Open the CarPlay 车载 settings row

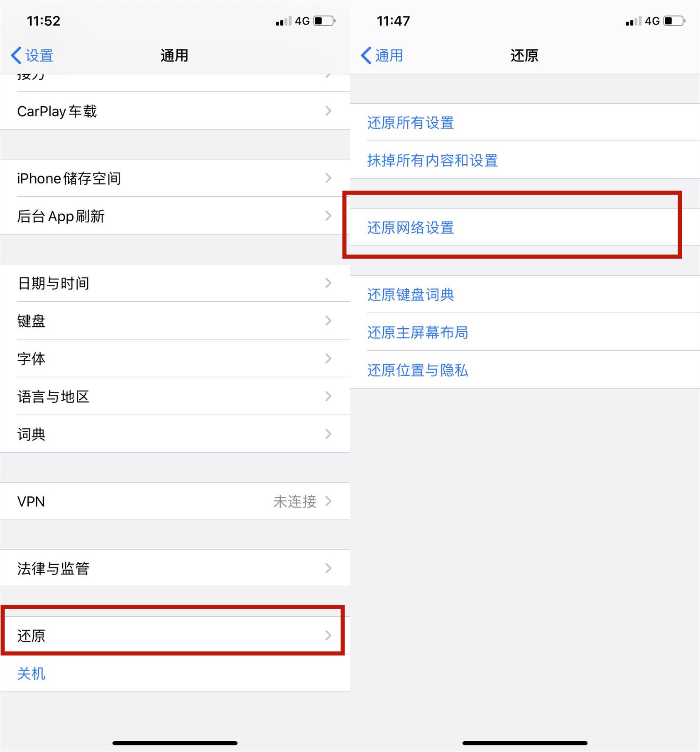pos(174,111)
